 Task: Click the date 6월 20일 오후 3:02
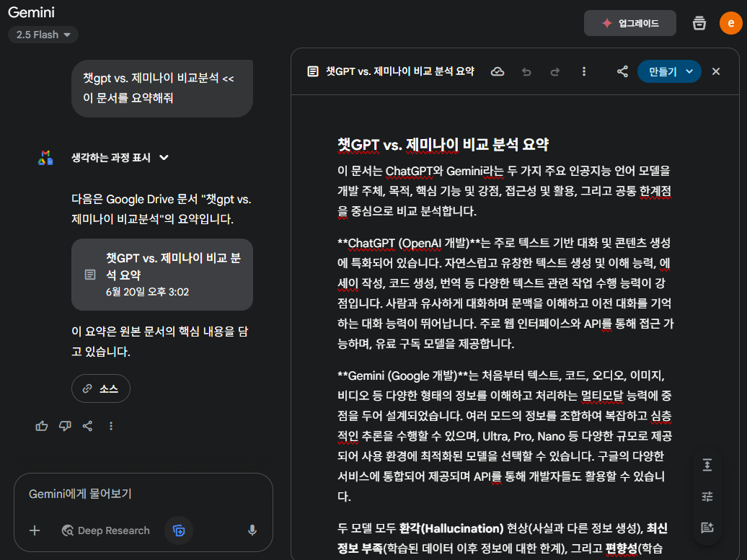click(x=147, y=292)
